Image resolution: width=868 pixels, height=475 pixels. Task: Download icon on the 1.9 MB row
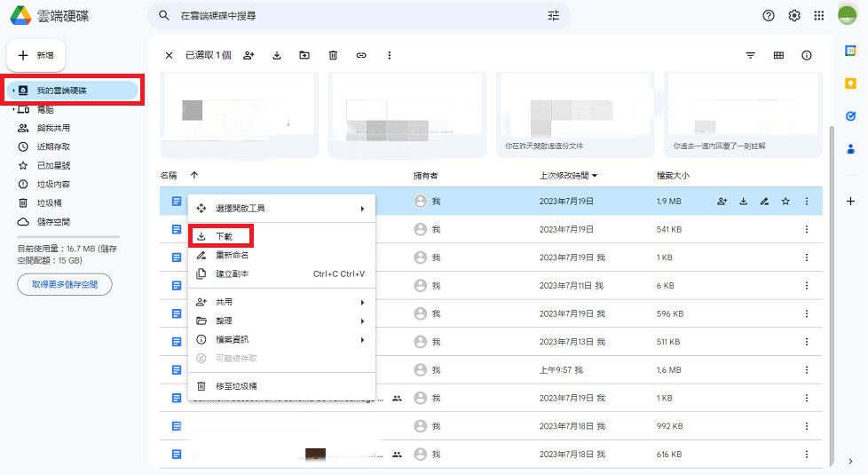(x=744, y=202)
